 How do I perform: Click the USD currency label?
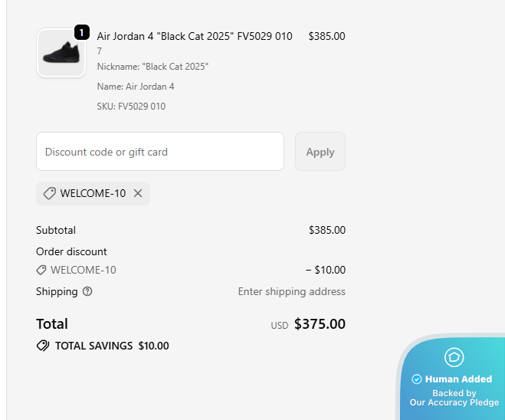pos(279,326)
